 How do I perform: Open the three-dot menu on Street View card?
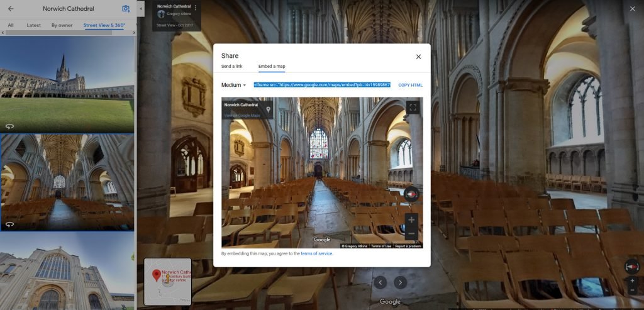(x=196, y=8)
